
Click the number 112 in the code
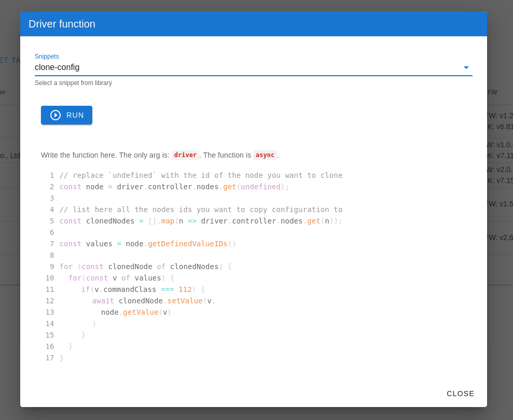pyautogui.click(x=185, y=289)
